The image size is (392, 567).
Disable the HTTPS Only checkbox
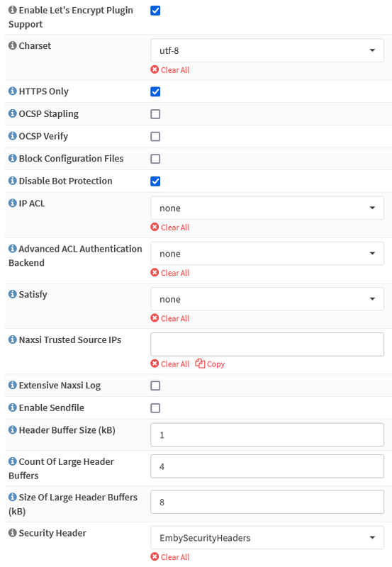155,92
